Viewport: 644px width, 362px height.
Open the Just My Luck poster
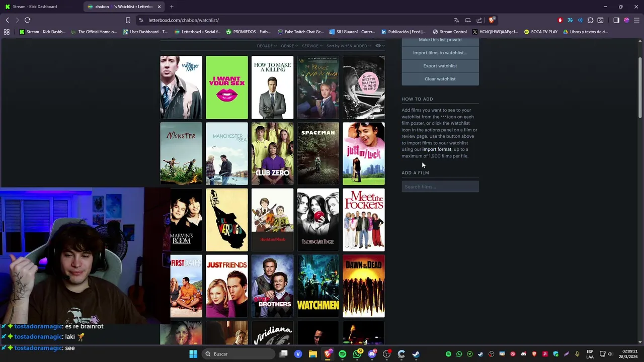pyautogui.click(x=364, y=154)
